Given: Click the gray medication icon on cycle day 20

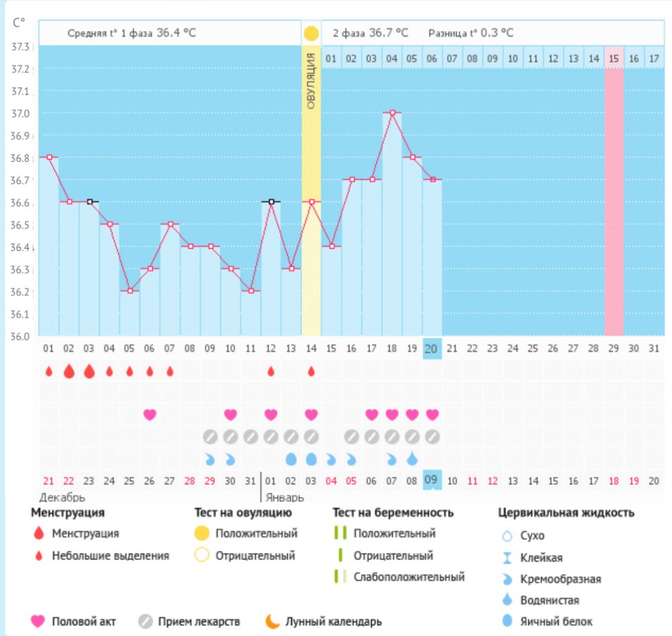Looking at the screenshot, I should tap(432, 437).
